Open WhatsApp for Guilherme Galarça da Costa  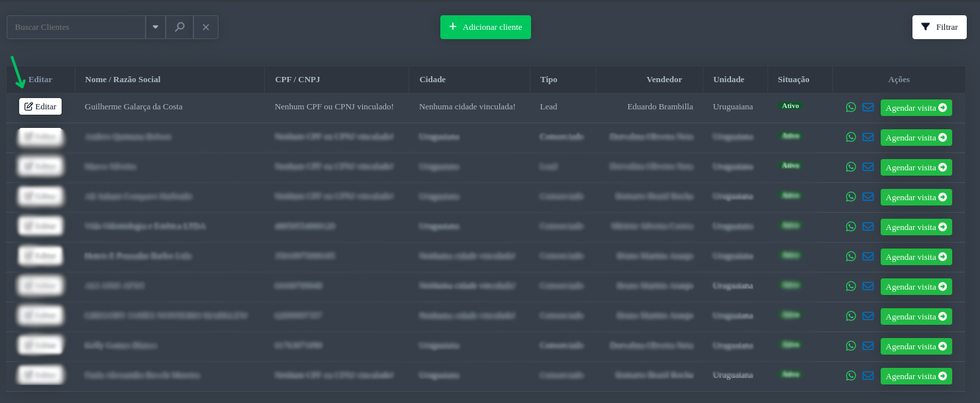(x=851, y=107)
